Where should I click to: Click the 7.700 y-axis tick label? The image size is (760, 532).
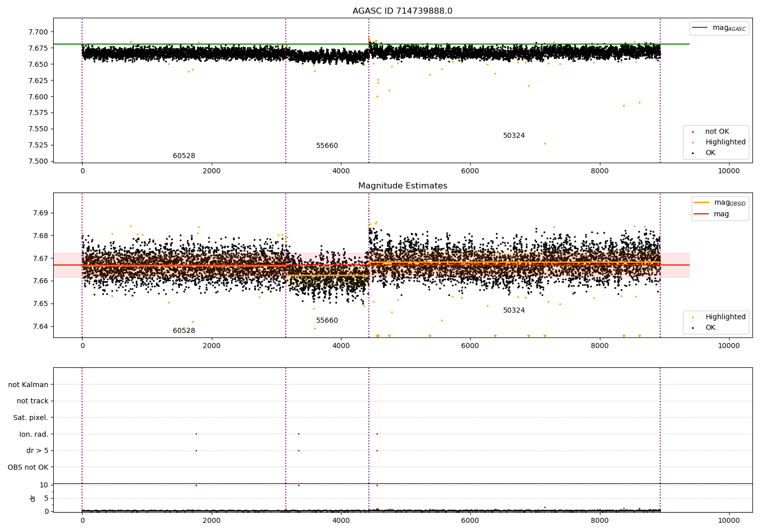[38, 32]
